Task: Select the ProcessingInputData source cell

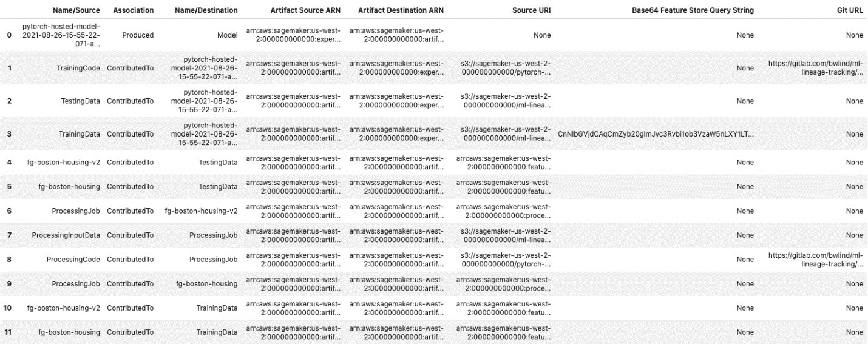Action: click(66, 235)
